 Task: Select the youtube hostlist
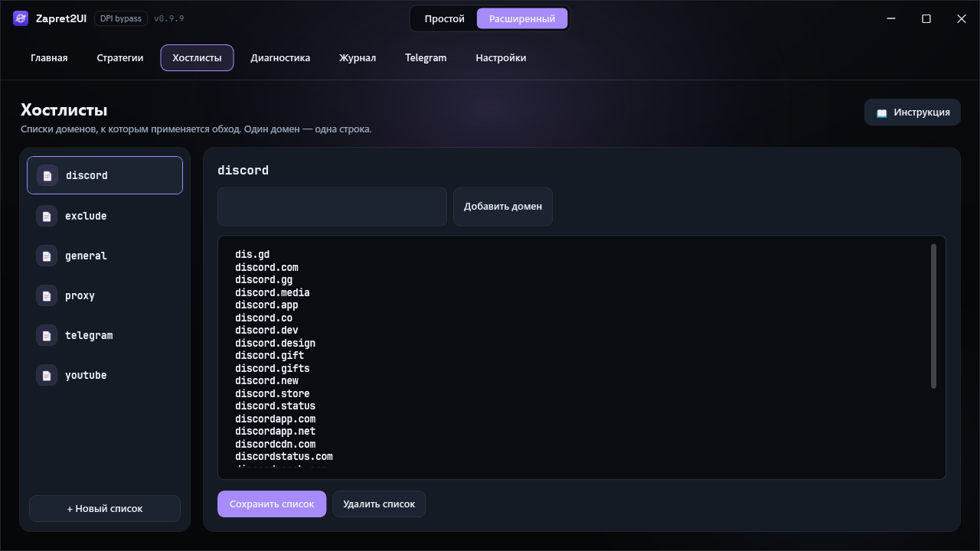tap(105, 375)
